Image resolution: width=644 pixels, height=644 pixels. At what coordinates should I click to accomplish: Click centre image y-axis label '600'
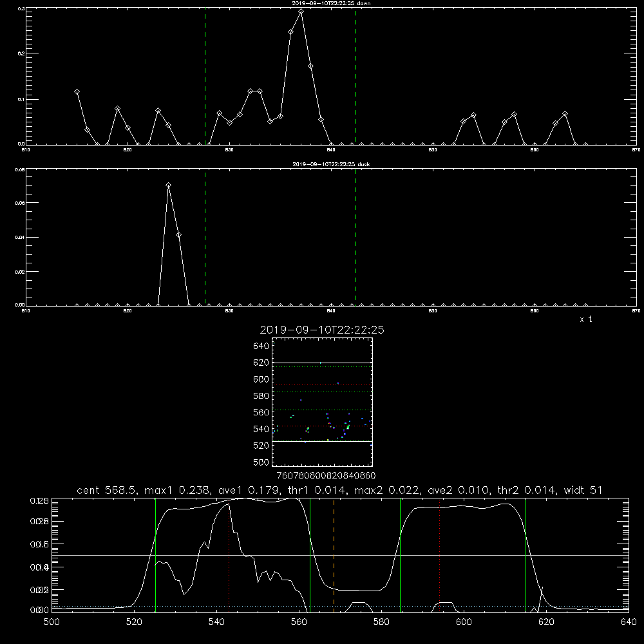click(261, 379)
